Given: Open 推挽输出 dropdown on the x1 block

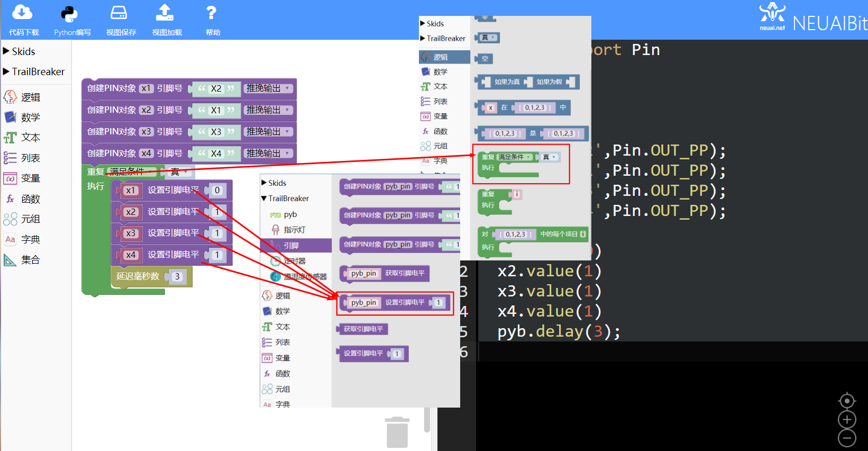Looking at the screenshot, I should pyautogui.click(x=269, y=88).
